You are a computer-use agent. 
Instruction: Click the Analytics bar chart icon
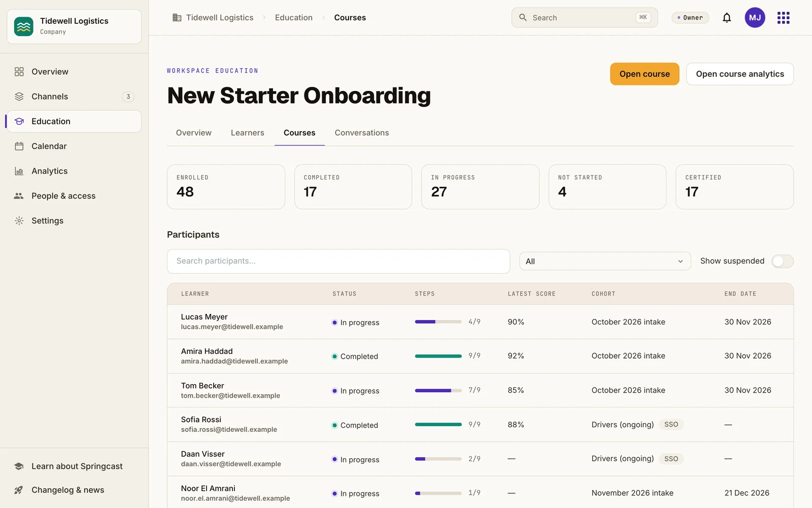[x=19, y=171]
